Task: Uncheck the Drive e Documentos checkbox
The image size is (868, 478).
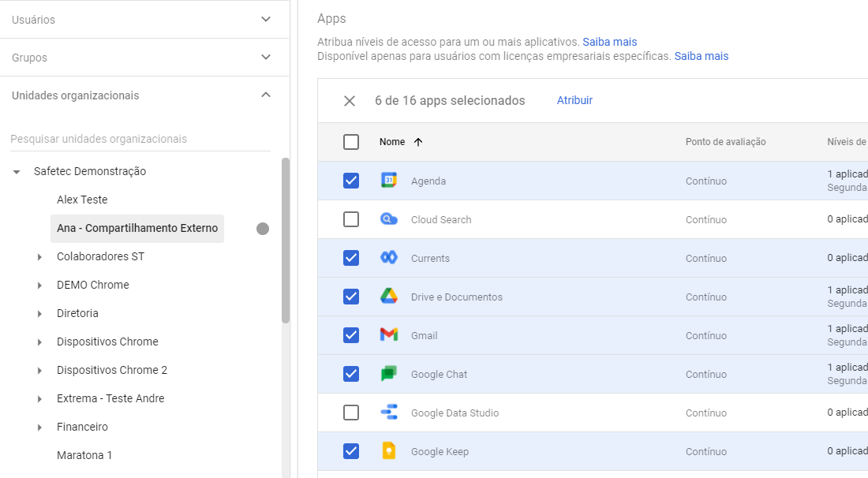Action: tap(351, 297)
